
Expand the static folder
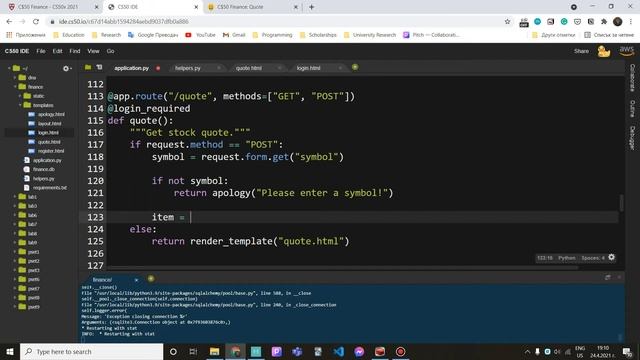coord(20,96)
